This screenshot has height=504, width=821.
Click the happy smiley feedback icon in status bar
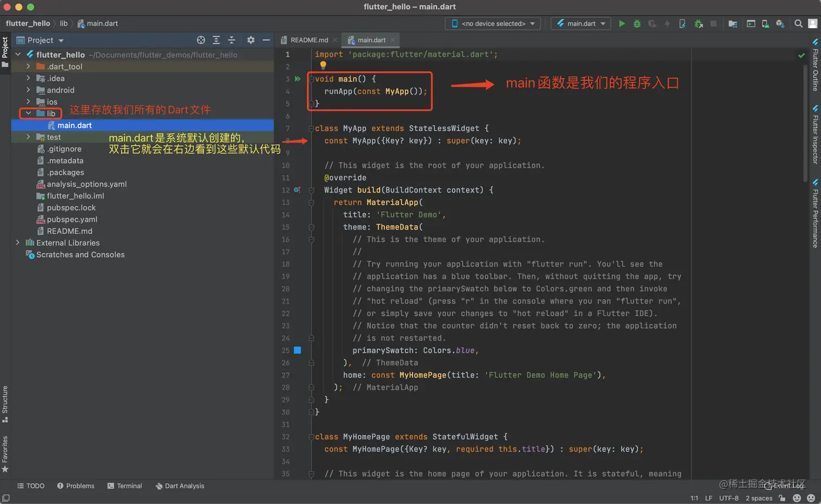(x=797, y=498)
